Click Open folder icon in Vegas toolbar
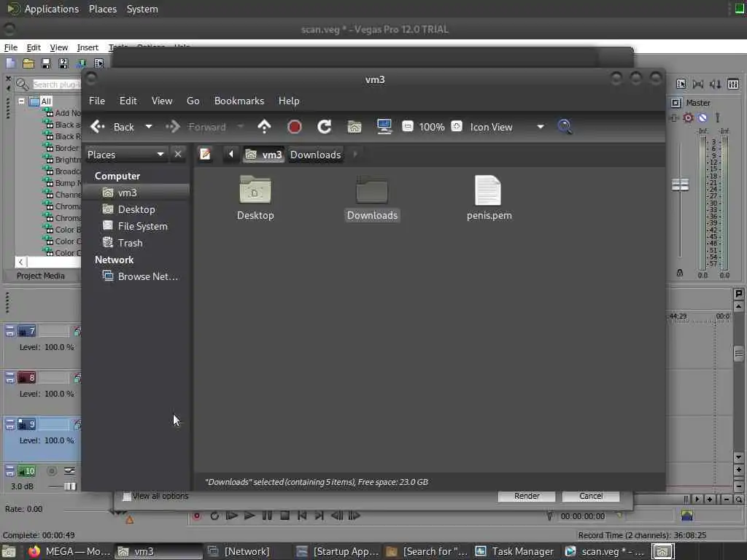 click(28, 63)
